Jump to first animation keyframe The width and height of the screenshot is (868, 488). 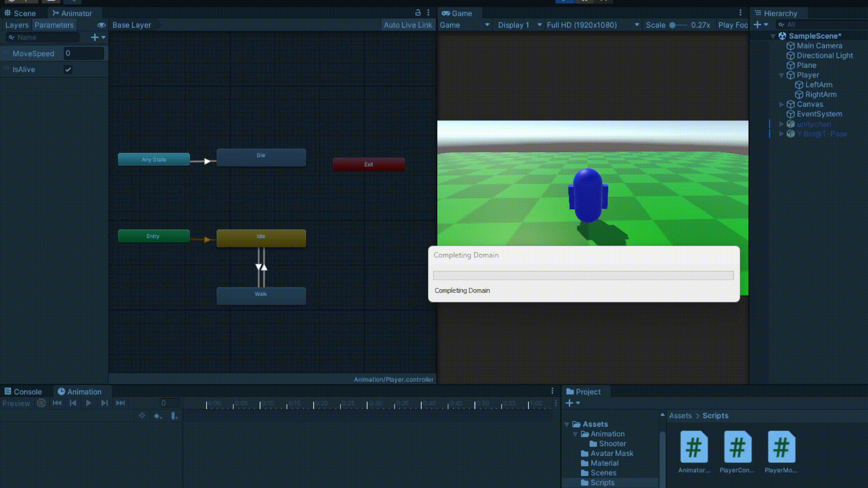point(57,403)
